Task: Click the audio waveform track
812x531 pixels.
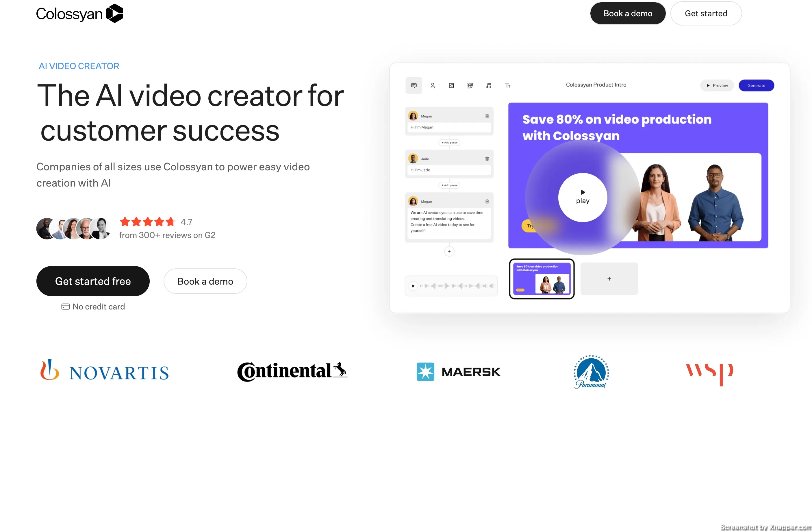Action: [x=457, y=286]
